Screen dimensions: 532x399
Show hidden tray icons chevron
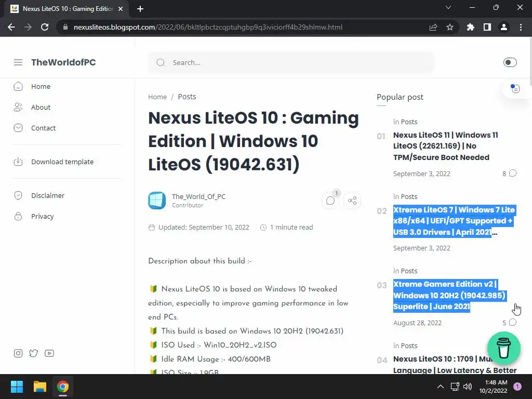point(441,387)
